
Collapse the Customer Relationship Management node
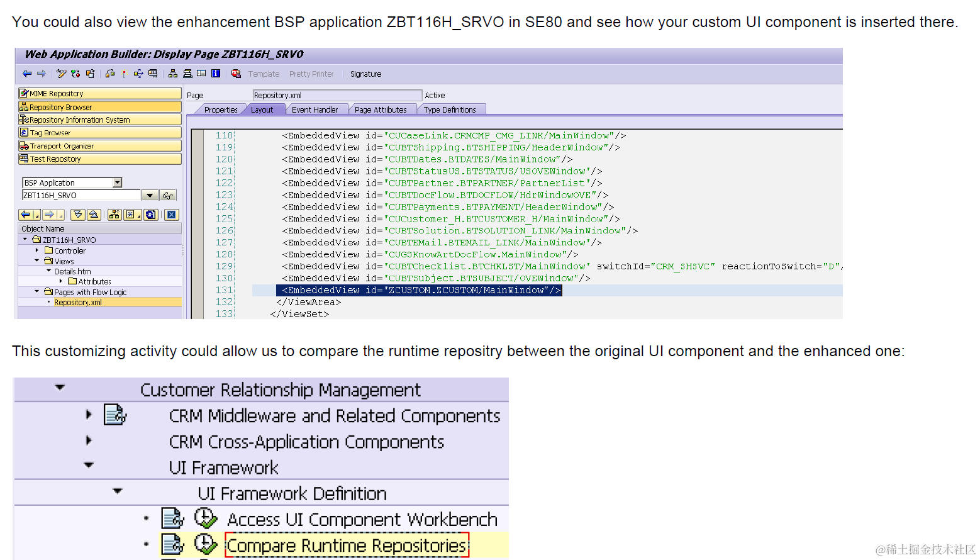(x=60, y=388)
